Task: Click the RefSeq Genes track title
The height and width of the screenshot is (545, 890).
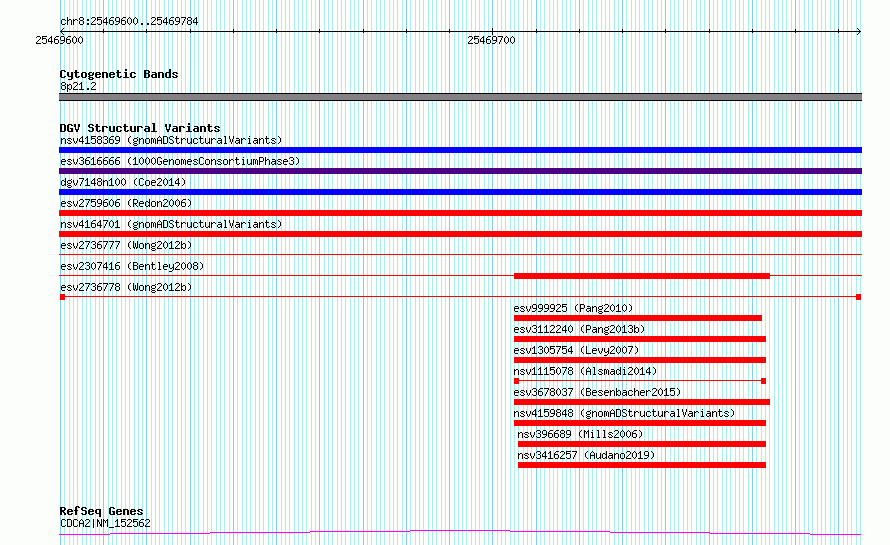Action: coord(101,511)
